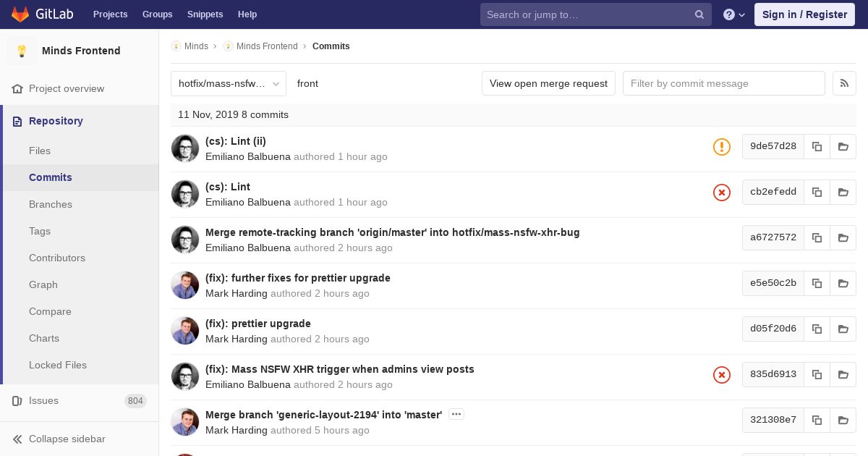
Task: Browse files at commit 321308e7
Action: pos(843,420)
